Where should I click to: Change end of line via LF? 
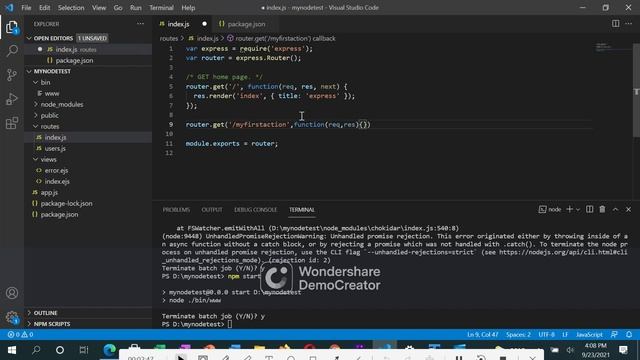(x=565, y=335)
